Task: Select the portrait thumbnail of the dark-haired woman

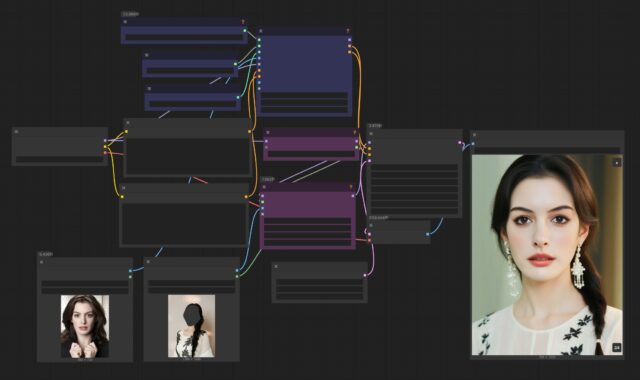Action: 85,326
